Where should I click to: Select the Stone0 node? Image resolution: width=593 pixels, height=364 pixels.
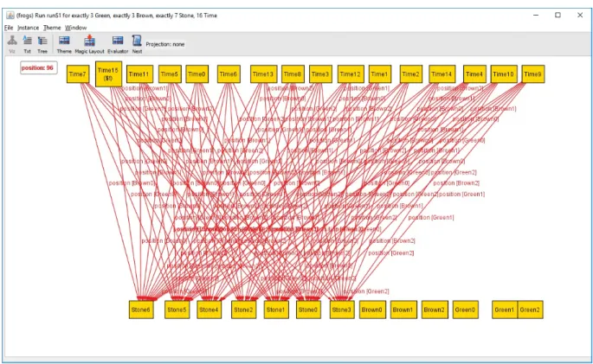(308, 310)
